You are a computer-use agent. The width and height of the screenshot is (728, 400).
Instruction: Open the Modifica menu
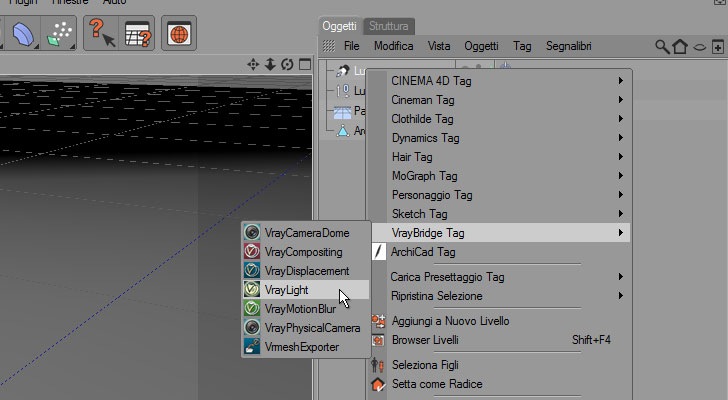point(394,46)
